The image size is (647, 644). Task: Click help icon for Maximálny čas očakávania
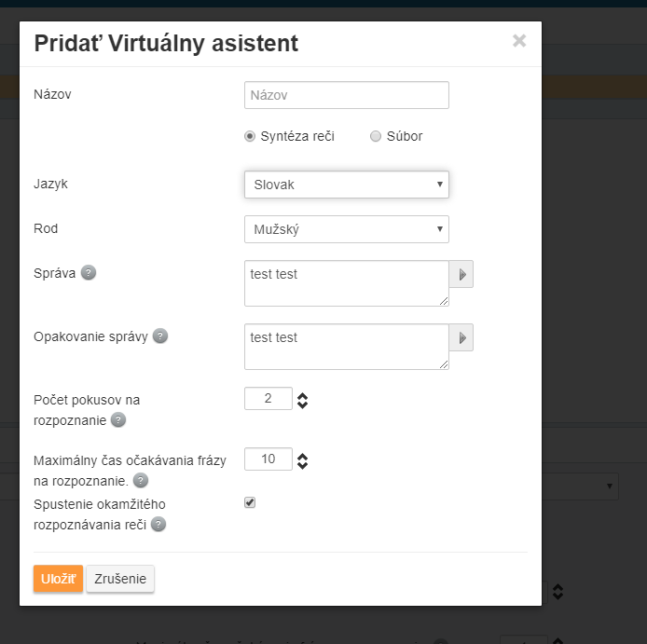(x=141, y=481)
